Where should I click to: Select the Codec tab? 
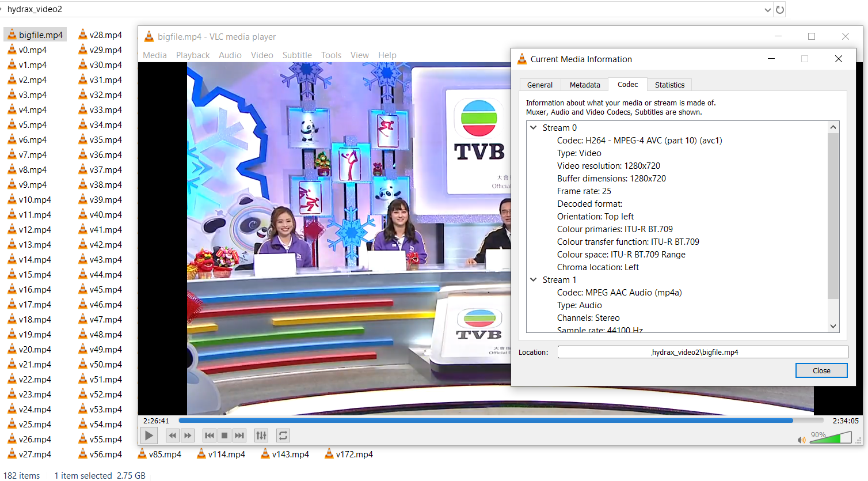pos(627,84)
